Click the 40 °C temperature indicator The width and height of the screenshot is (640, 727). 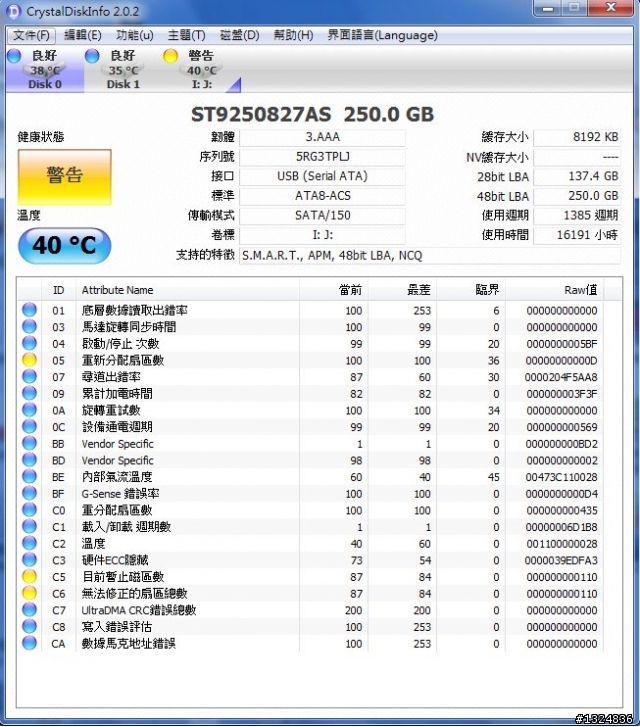64,245
